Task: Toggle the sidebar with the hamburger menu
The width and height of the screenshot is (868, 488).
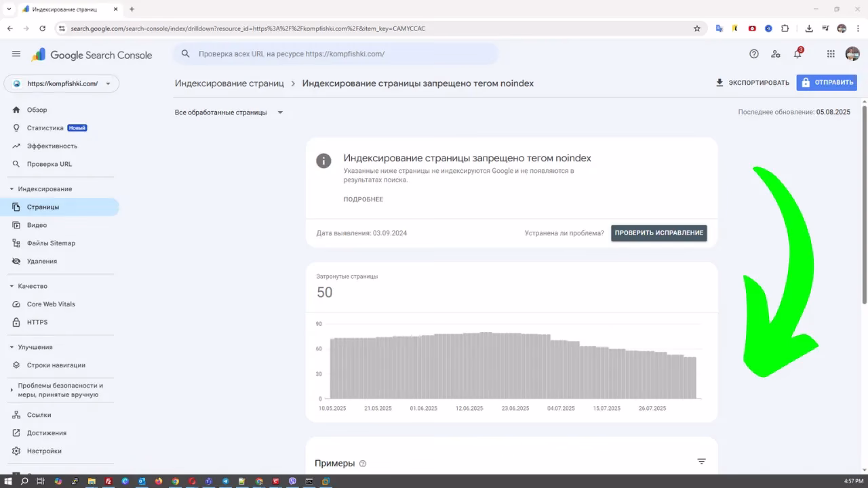Action: (x=16, y=54)
